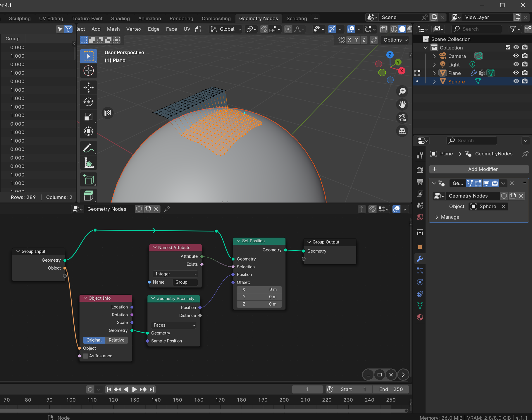
Task: Hide the Plane object in viewport
Action: tap(516, 73)
